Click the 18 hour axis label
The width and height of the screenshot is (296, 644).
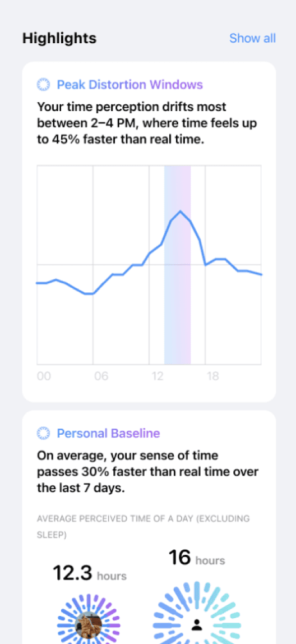[212, 376]
